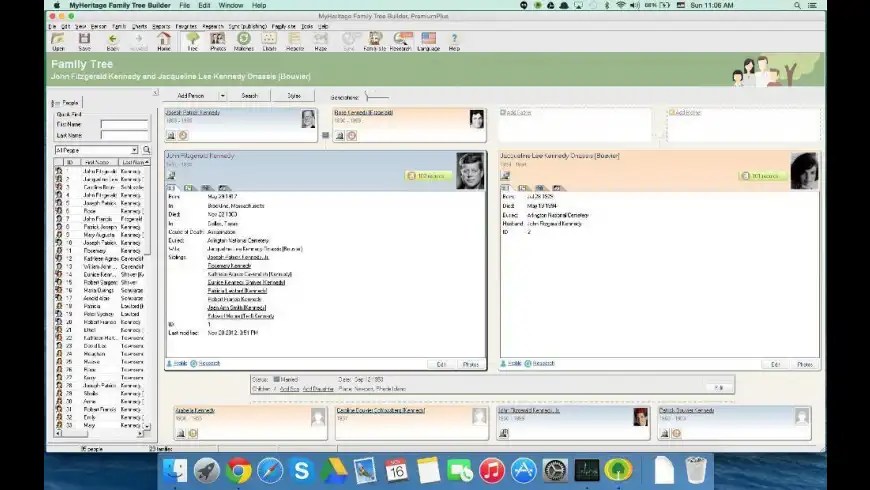870x490 pixels.
Task: Adjust the Generations slider
Action: (x=377, y=97)
